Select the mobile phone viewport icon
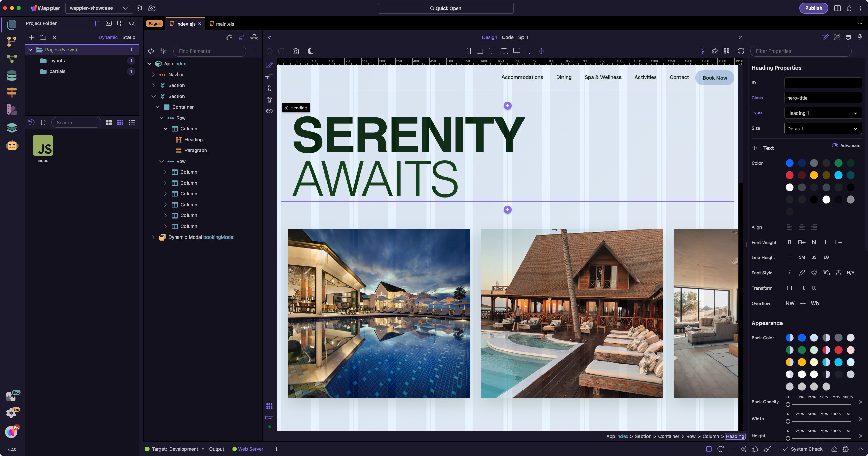 469,51
